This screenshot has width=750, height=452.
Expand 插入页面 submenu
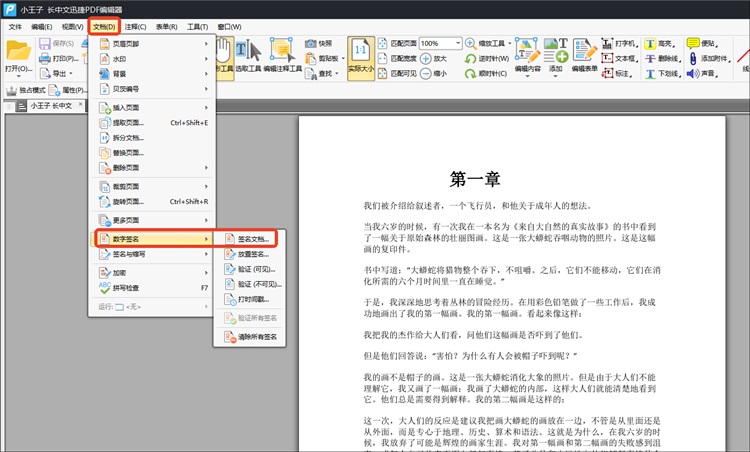click(153, 108)
